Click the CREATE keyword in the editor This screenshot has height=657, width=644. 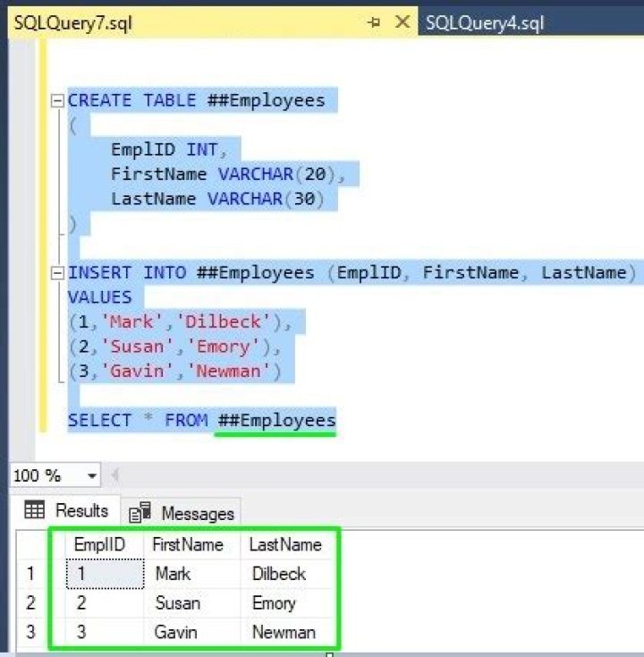pyautogui.click(x=99, y=100)
